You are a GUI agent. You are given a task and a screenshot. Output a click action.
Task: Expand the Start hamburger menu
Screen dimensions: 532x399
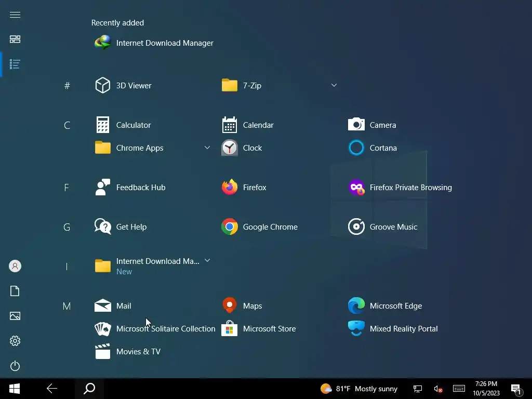click(x=15, y=15)
